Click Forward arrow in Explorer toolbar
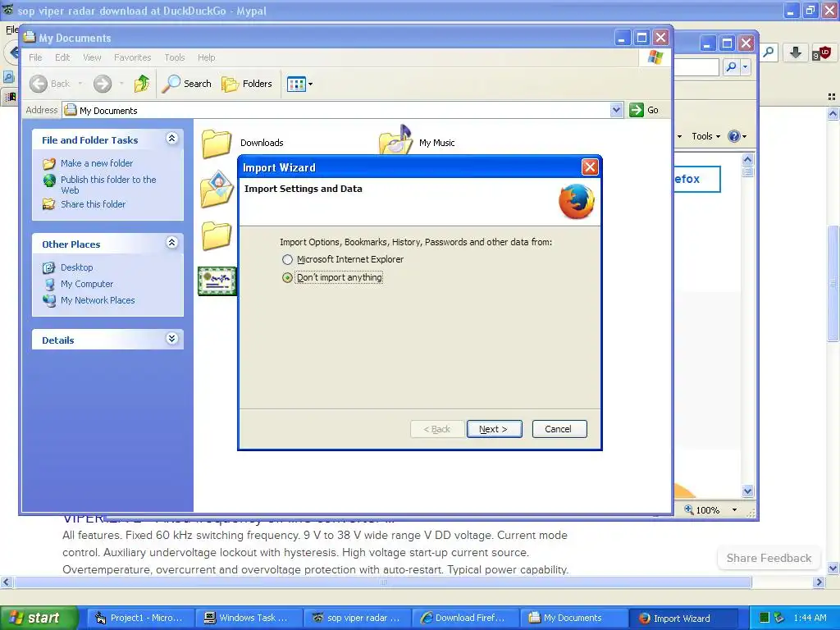This screenshot has height=630, width=840. [103, 84]
